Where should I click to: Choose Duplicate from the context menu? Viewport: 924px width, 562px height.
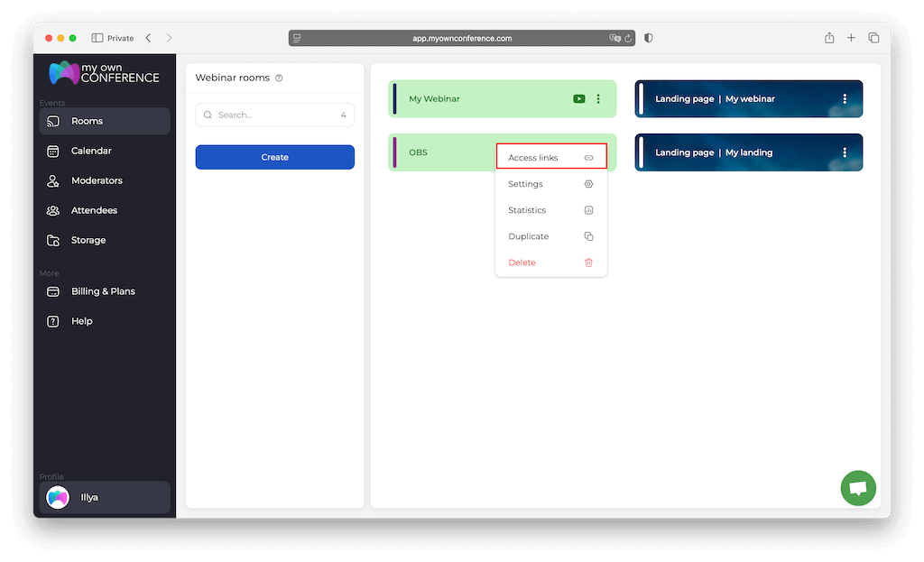[551, 236]
